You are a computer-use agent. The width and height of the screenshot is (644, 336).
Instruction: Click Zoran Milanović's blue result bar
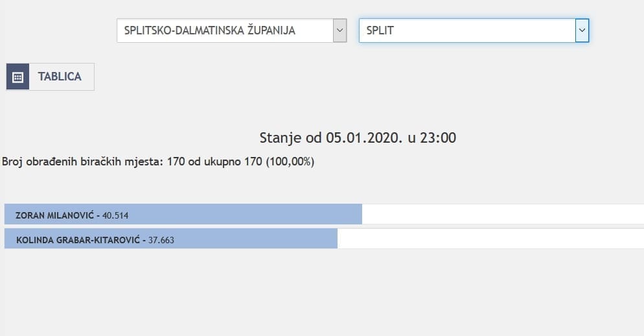tap(259, 214)
